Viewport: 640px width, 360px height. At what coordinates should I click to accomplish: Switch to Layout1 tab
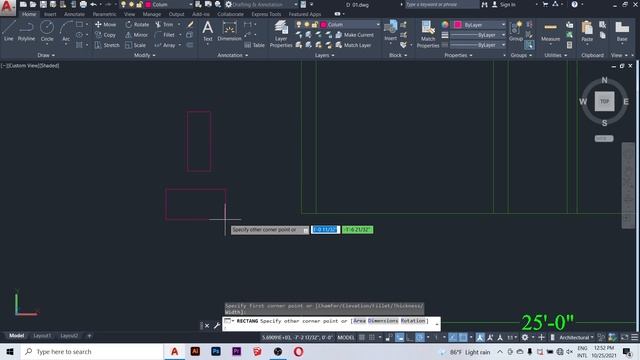pos(42,336)
